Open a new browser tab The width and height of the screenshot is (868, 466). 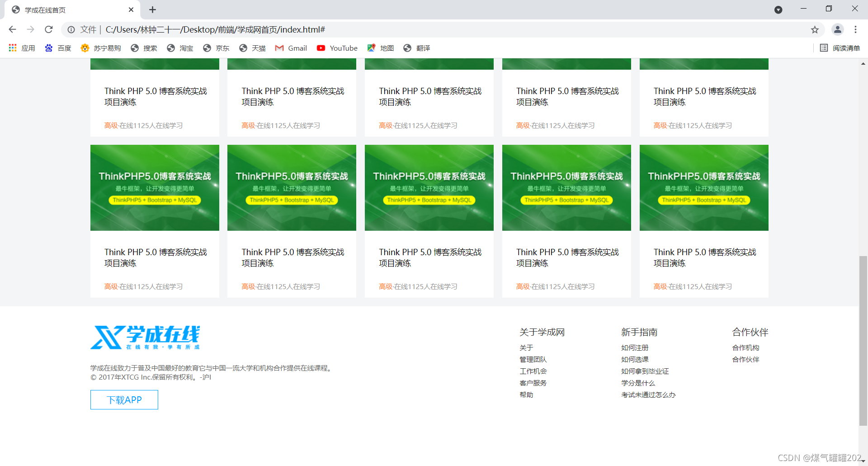152,10
